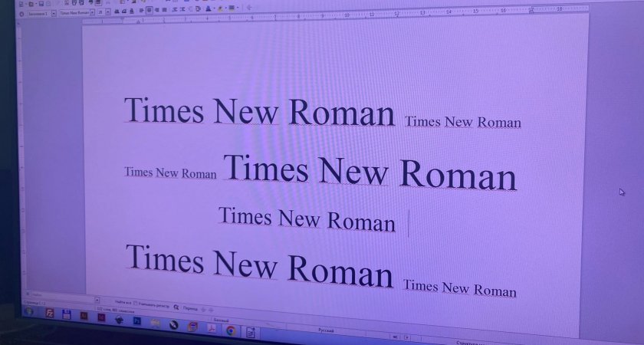Open FileZilla from the taskbar
The image size is (644, 345).
(50, 313)
